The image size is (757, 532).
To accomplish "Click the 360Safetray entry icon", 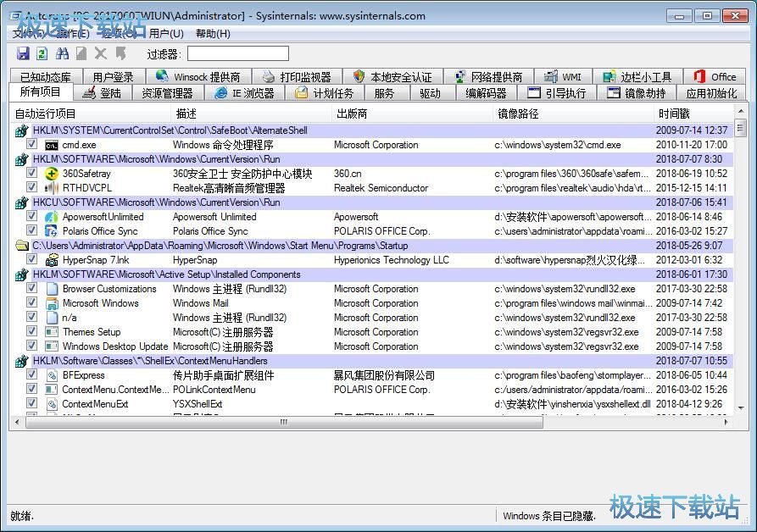I will [x=52, y=174].
